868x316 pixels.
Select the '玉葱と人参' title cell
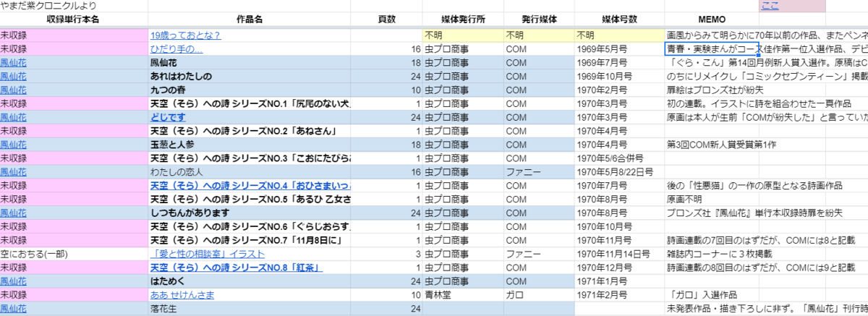pos(249,145)
